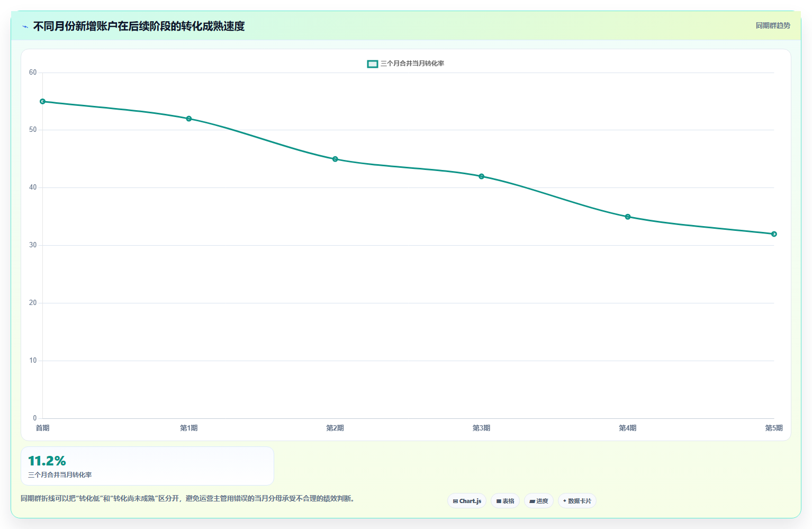Click the y-axis value 20
This screenshot has height=529, width=812.
click(x=33, y=303)
